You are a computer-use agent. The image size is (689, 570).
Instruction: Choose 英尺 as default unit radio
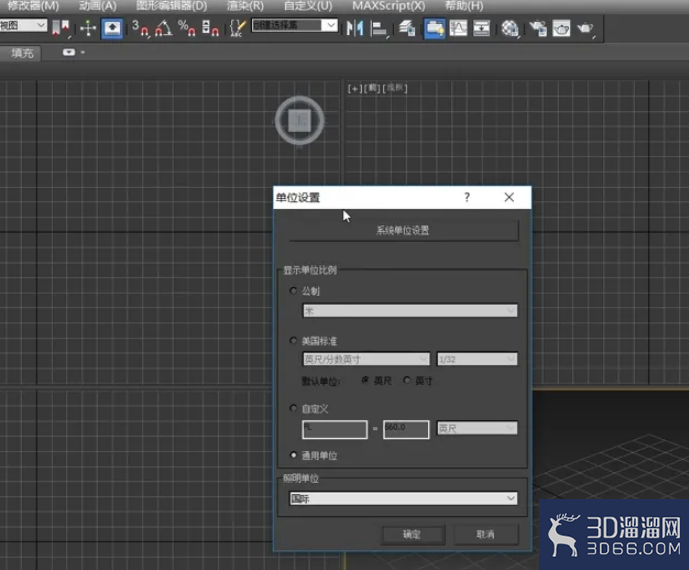point(365,380)
